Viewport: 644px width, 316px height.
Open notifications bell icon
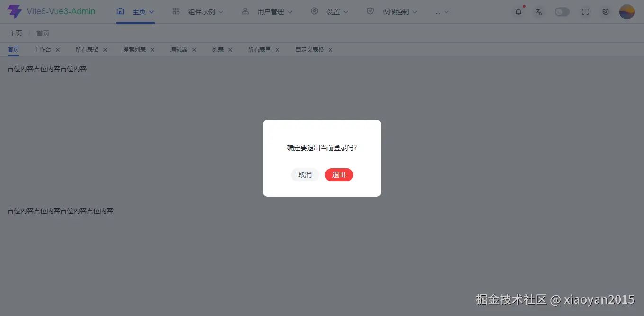(519, 12)
